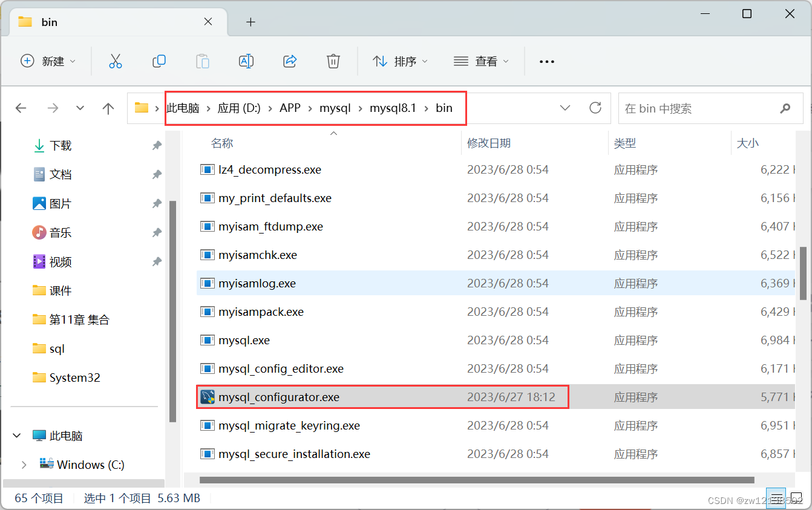
Task: Select myisampack.exe file
Action: 495,312
